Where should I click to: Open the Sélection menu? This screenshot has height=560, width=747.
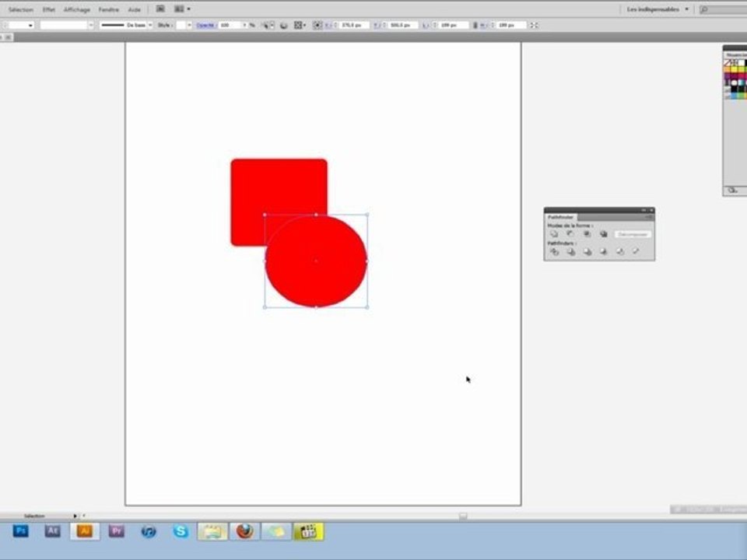(x=20, y=9)
